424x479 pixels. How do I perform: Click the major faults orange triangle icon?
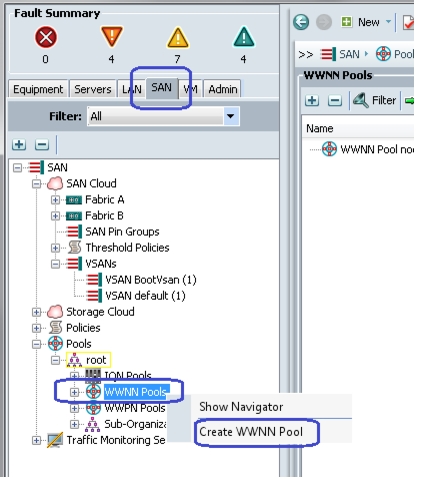point(112,36)
